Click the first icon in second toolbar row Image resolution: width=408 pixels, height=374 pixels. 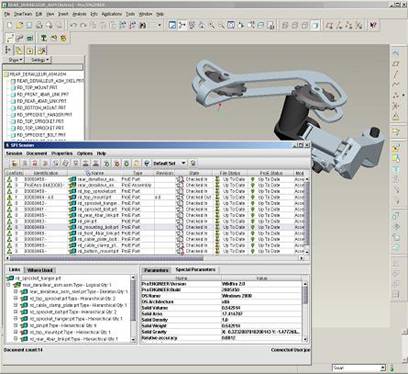10,38
